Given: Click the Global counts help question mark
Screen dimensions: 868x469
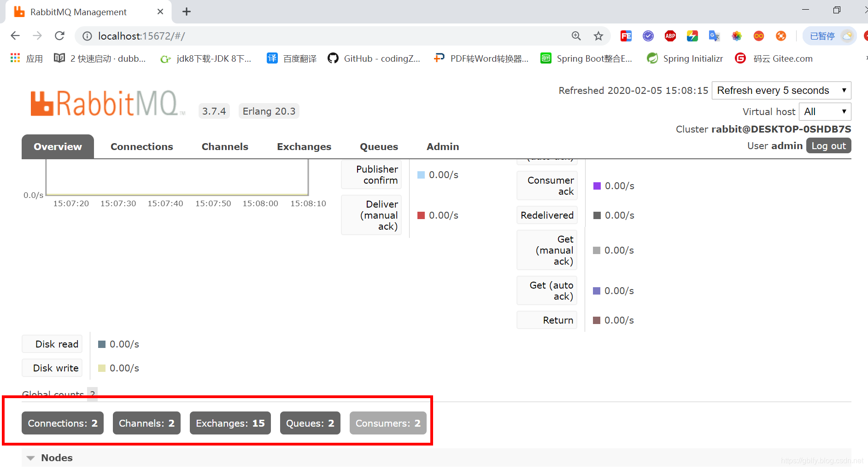Looking at the screenshot, I should pyautogui.click(x=93, y=394).
